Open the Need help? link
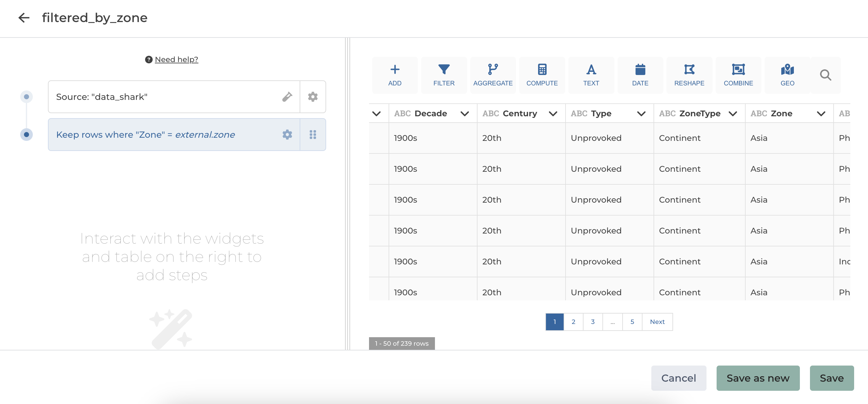Image resolution: width=868 pixels, height=404 pixels. point(176,60)
